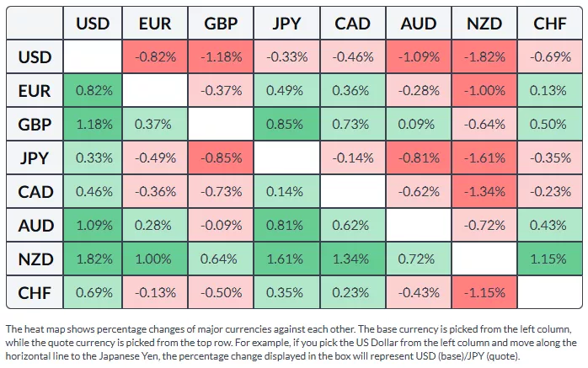The width and height of the screenshot is (588, 368).
Task: Click the USD column header
Action: (93, 24)
